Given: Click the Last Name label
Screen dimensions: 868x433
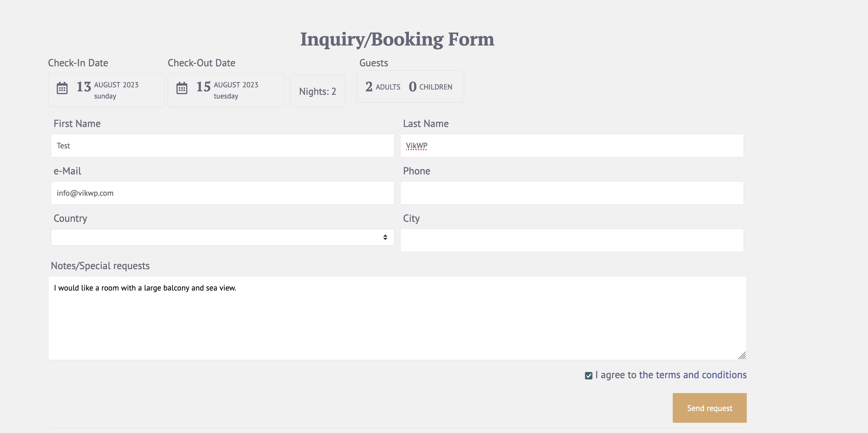Looking at the screenshot, I should pos(426,124).
